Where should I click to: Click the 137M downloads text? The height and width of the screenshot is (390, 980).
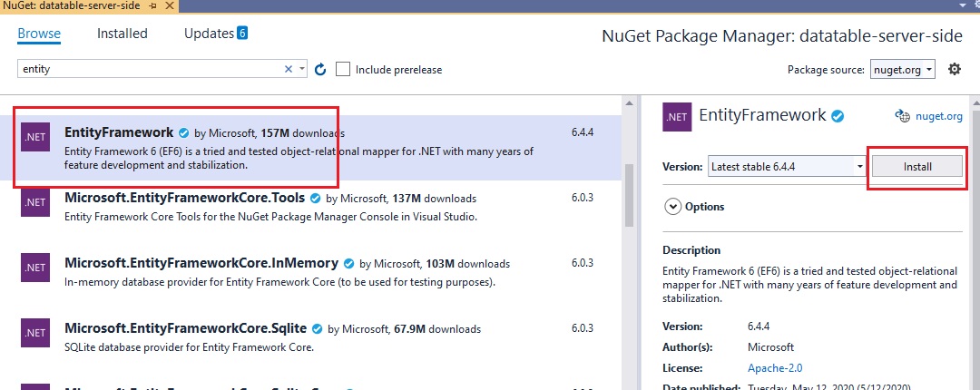pos(435,199)
